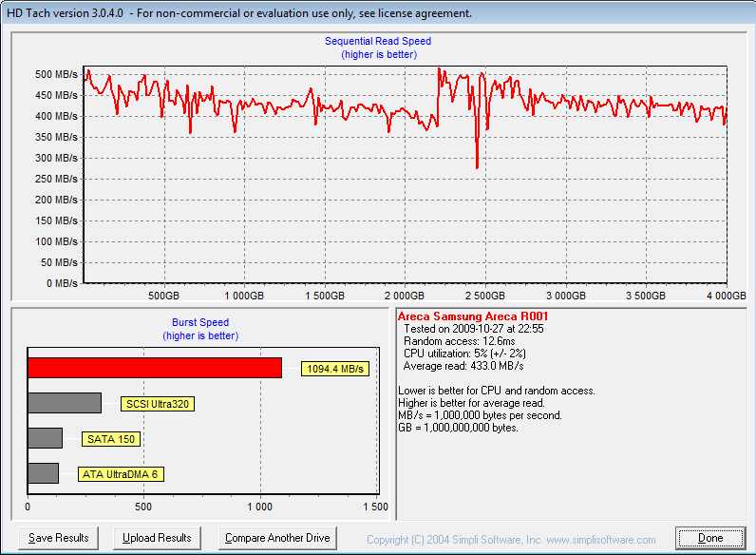Select the ATA UltraDMA 6 gray bar
Screen dimensions: 756x555
tap(44, 473)
